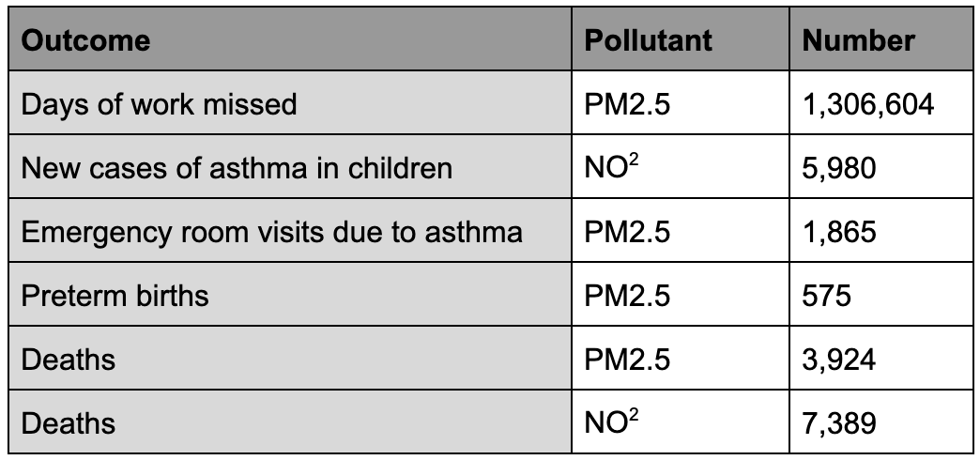Select the 'Preterm births' cell
Image resolution: width=980 pixels, height=460 pixels.
(115, 296)
